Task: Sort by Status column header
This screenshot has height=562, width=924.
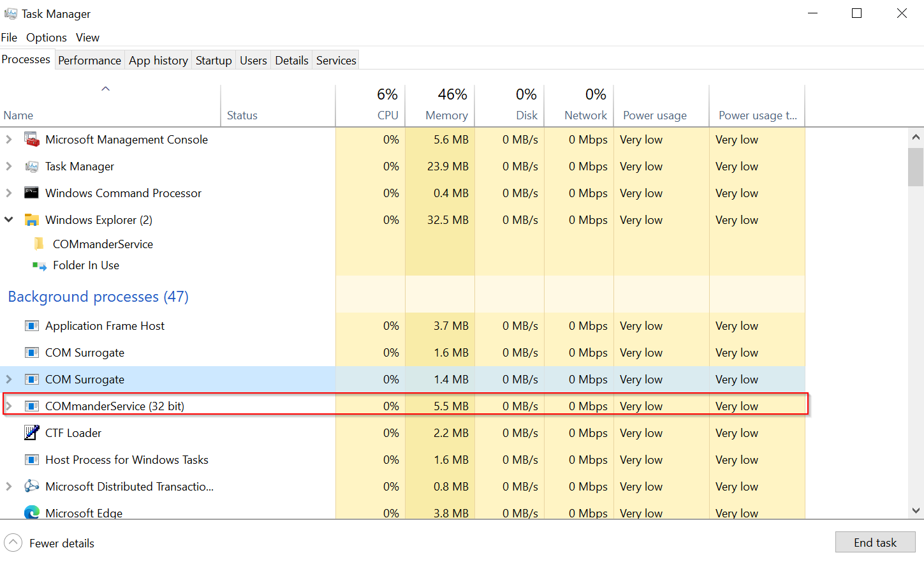Action: coord(278,105)
